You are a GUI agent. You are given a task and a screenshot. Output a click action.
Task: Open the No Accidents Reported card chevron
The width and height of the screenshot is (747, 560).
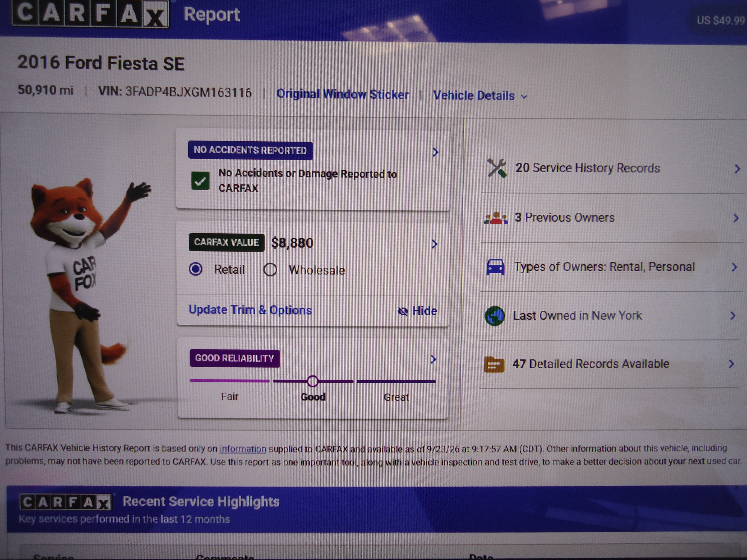coord(436,152)
